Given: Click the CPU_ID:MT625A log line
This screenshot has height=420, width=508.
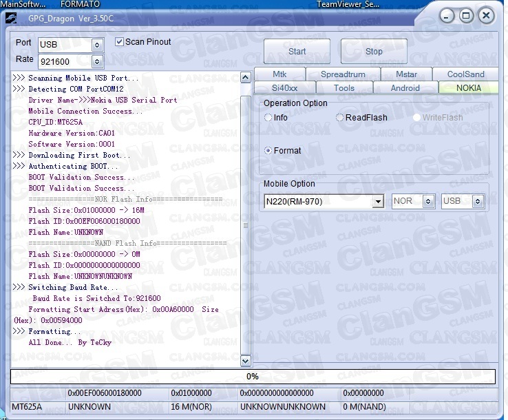Looking at the screenshot, I should tap(55, 122).
